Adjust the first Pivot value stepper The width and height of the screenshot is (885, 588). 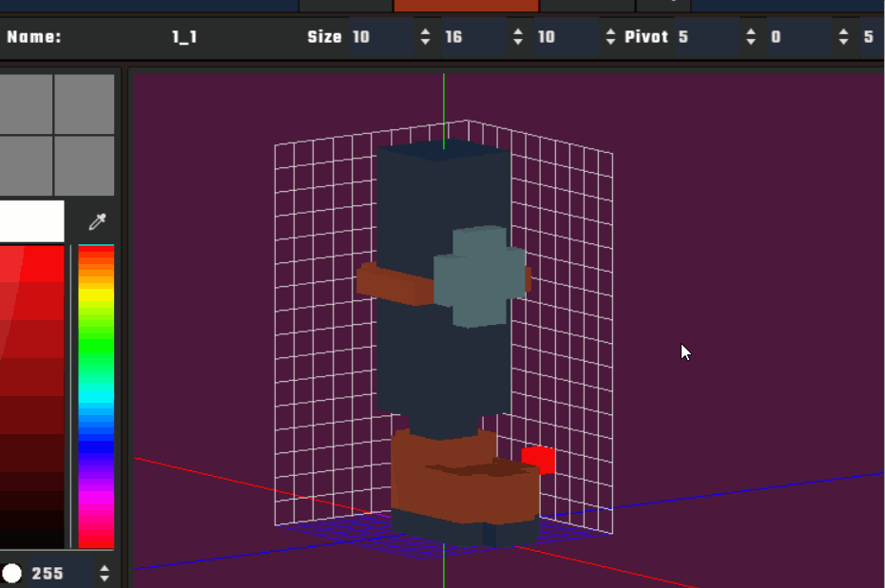(x=751, y=37)
